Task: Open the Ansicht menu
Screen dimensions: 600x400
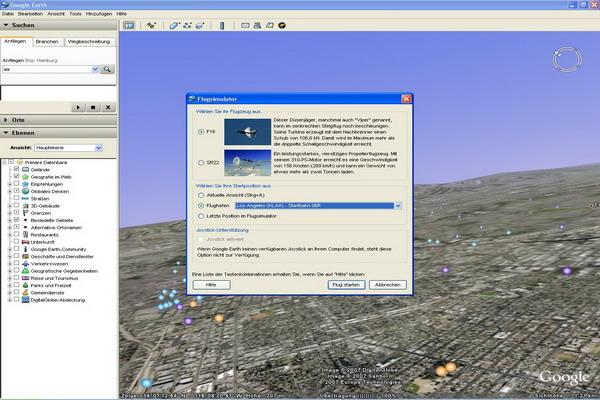Action: pos(56,14)
